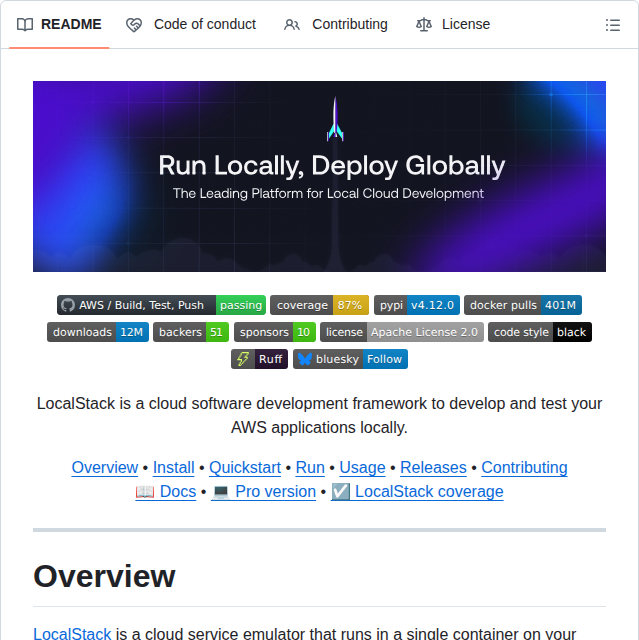Viewport: 639px width, 640px height.
Task: Click the Contributing people icon
Action: click(292, 25)
